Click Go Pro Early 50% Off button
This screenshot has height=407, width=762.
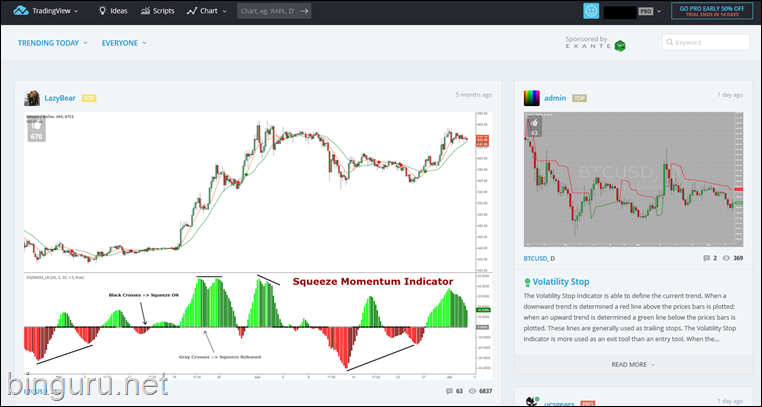[712, 11]
